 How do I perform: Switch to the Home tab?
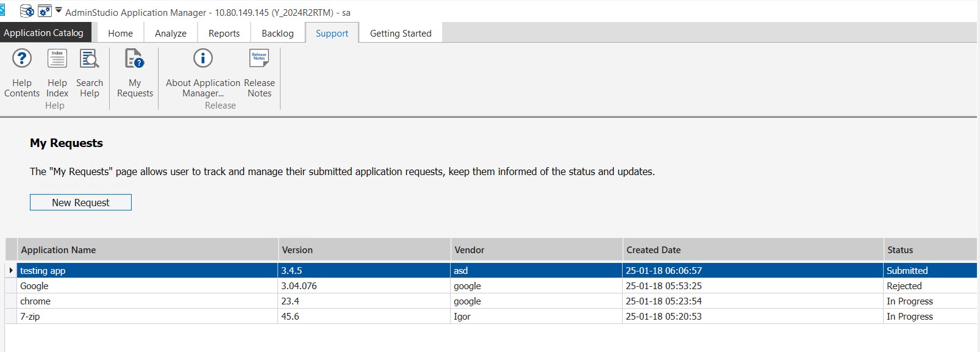pyautogui.click(x=120, y=34)
